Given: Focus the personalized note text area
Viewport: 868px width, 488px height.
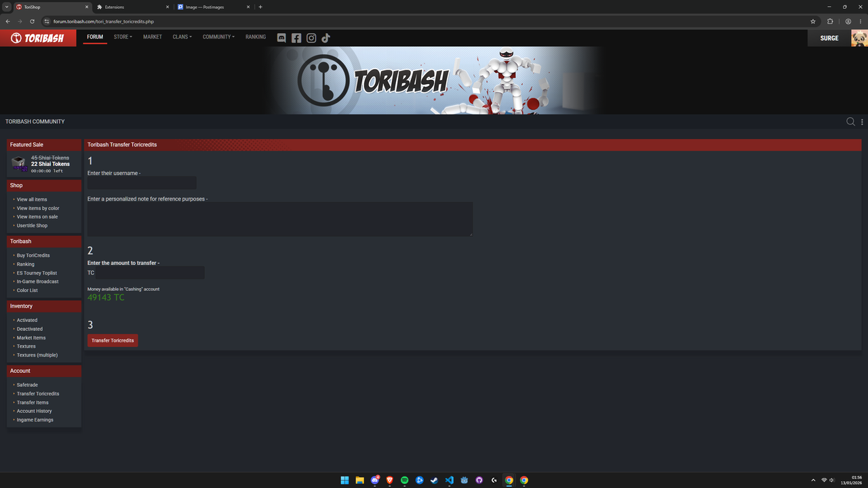Looking at the screenshot, I should pyautogui.click(x=280, y=219).
